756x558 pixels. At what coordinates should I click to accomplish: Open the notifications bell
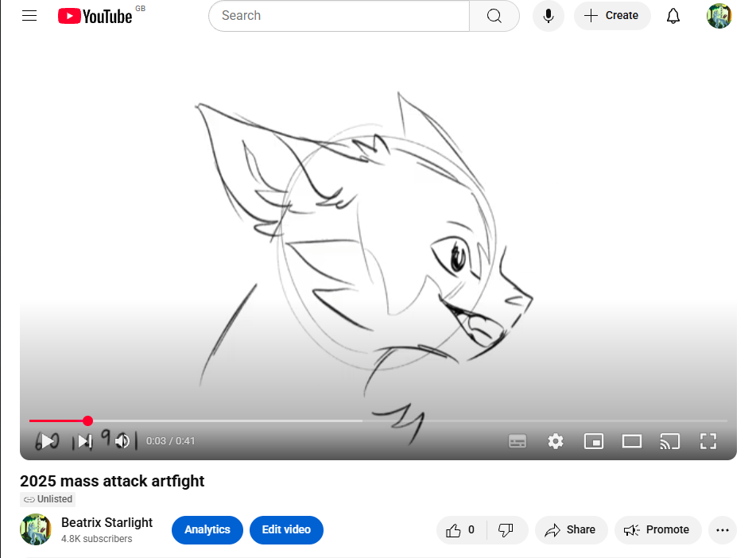pos(673,16)
